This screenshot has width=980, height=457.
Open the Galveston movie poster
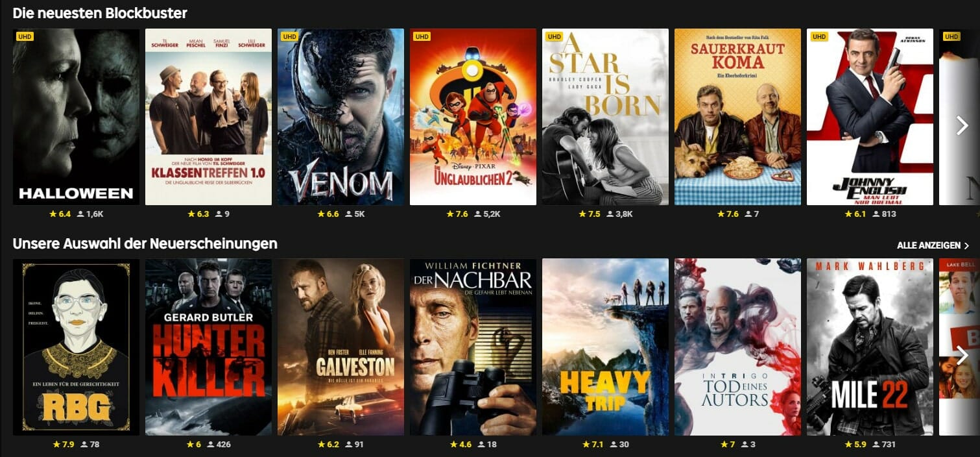coord(341,347)
